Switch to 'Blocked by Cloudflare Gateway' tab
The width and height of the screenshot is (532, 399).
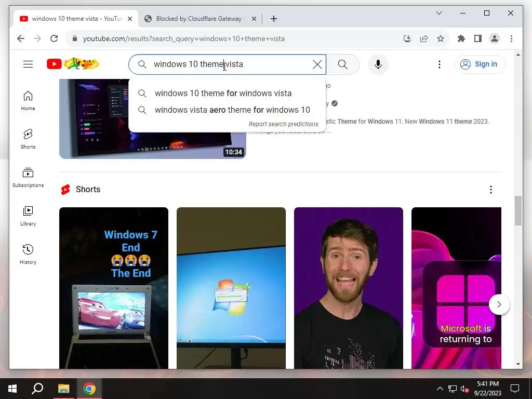click(x=199, y=19)
